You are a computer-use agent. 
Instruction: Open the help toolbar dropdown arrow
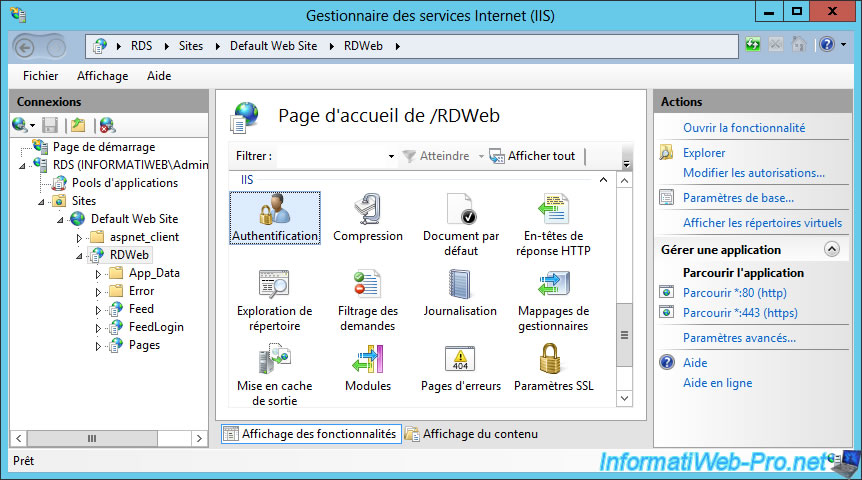[x=844, y=45]
